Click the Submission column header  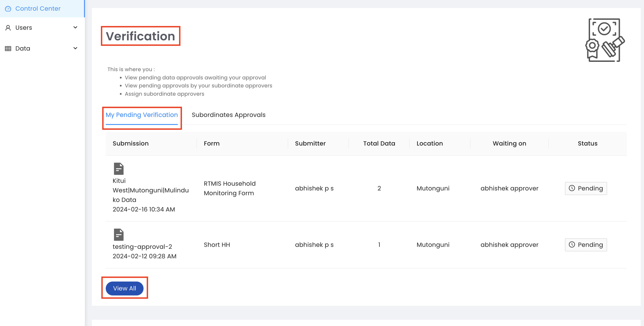130,143
